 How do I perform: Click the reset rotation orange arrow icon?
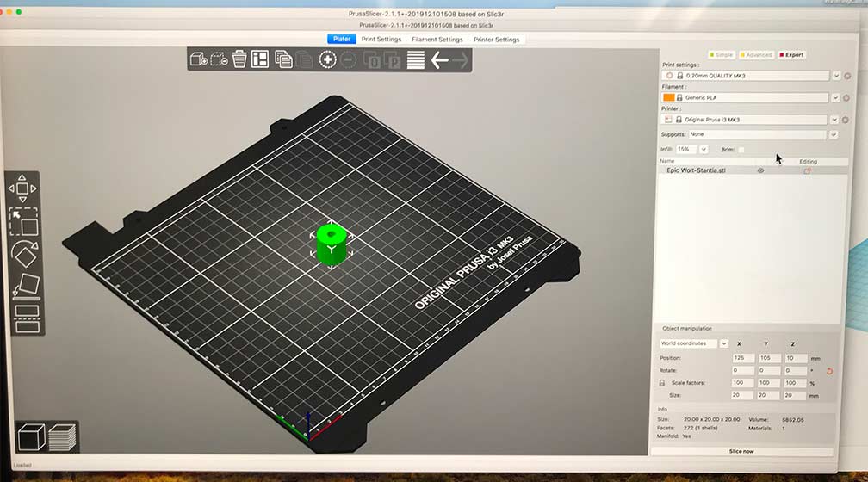829,371
